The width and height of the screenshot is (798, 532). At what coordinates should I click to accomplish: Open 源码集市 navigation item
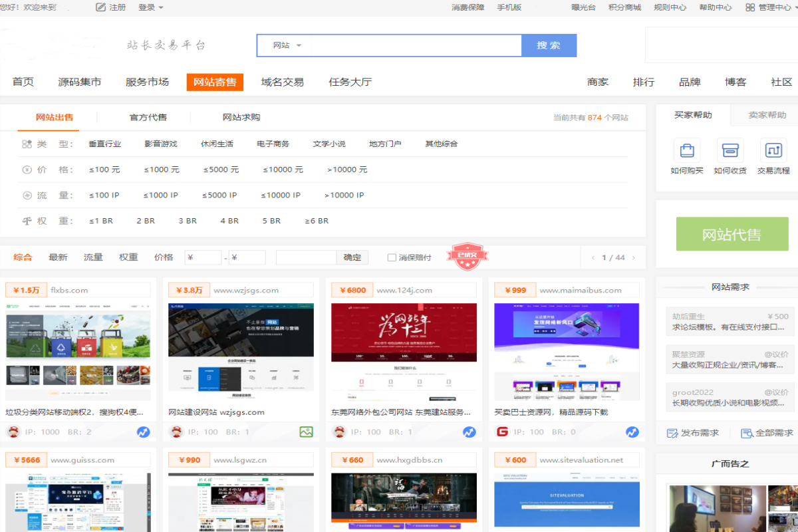[x=80, y=82]
